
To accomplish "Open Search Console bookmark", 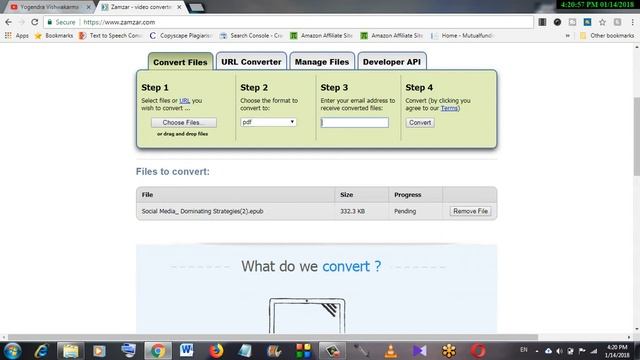I will 251,36.
